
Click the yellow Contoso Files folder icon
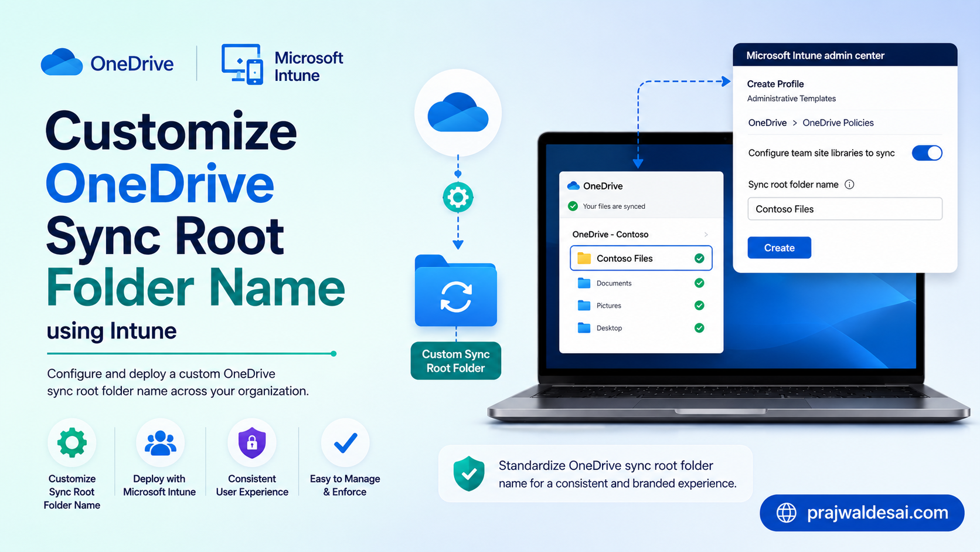tap(584, 258)
